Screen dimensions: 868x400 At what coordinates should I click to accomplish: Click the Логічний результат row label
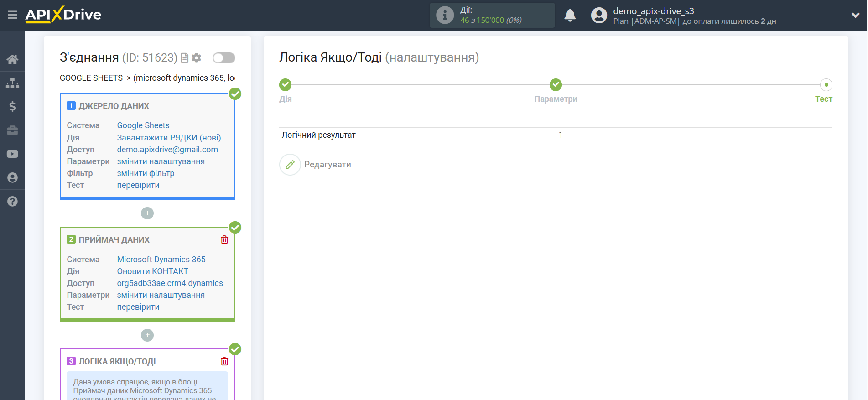tap(318, 135)
